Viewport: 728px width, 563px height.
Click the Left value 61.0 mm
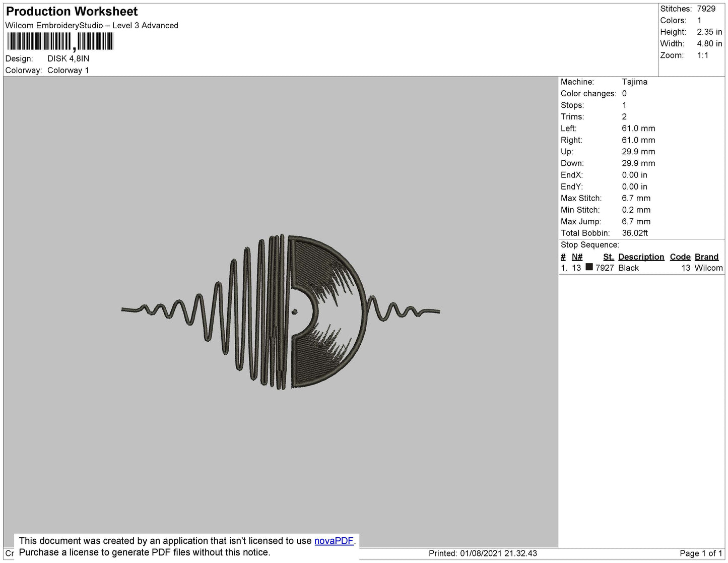point(638,128)
